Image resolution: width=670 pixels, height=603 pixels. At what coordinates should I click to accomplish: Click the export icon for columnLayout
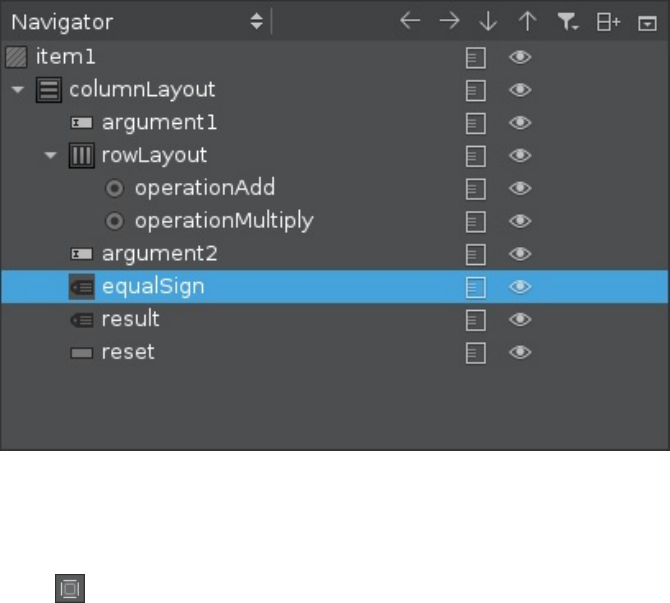[476, 90]
